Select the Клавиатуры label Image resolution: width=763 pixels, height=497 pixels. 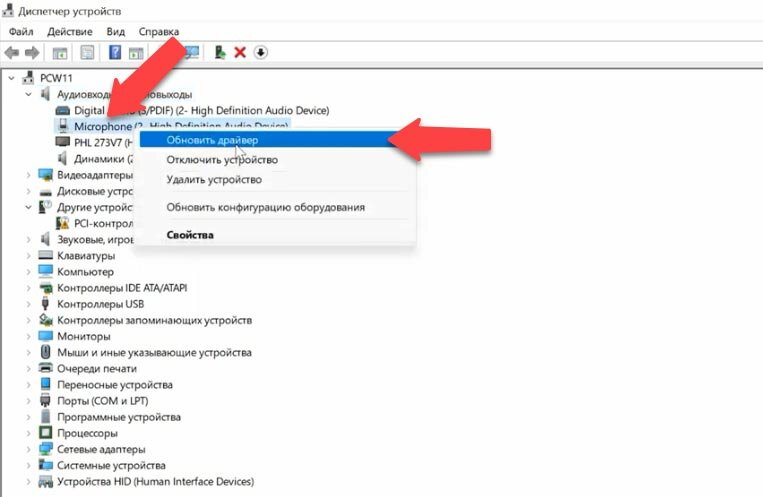86,256
